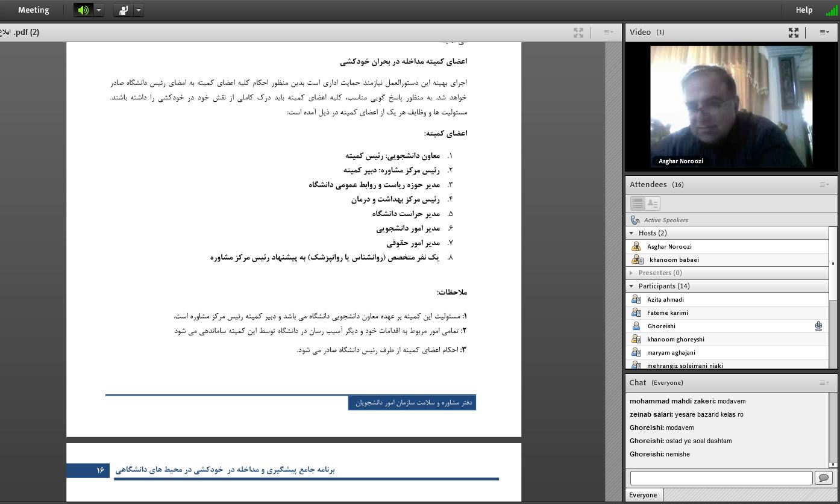Open the PDF share pod options menu

(x=608, y=33)
